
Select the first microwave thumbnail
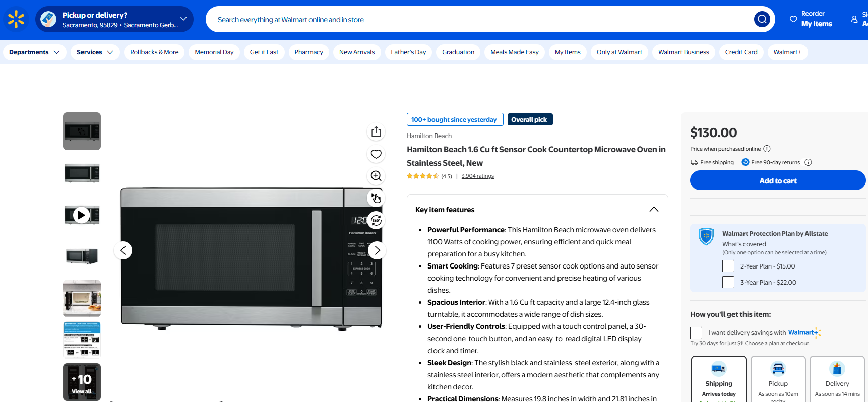[x=82, y=131]
